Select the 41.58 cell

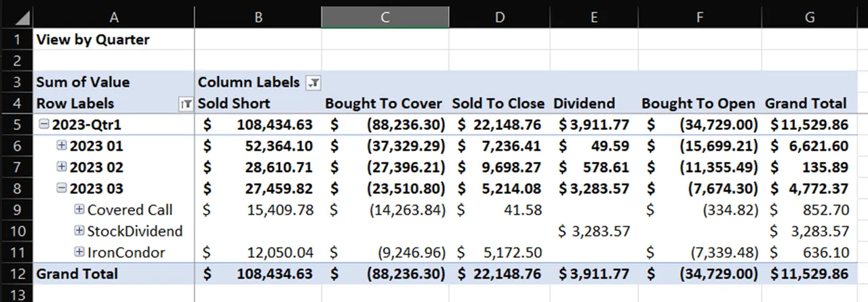click(500, 210)
